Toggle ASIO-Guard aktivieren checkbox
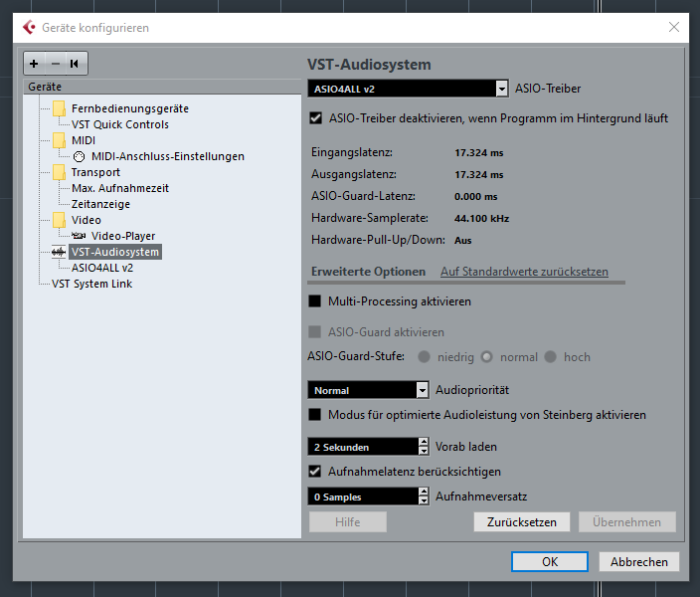 coord(315,332)
